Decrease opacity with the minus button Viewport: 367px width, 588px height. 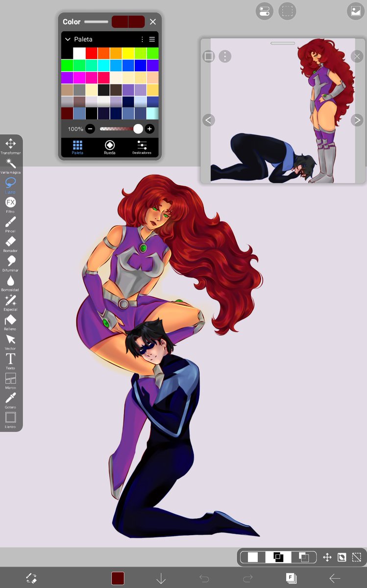click(90, 129)
